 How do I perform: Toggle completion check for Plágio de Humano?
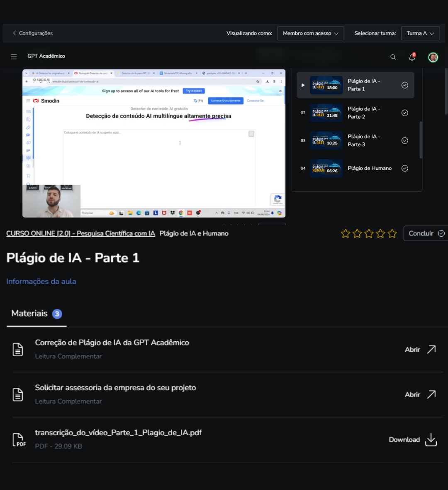pos(405,168)
